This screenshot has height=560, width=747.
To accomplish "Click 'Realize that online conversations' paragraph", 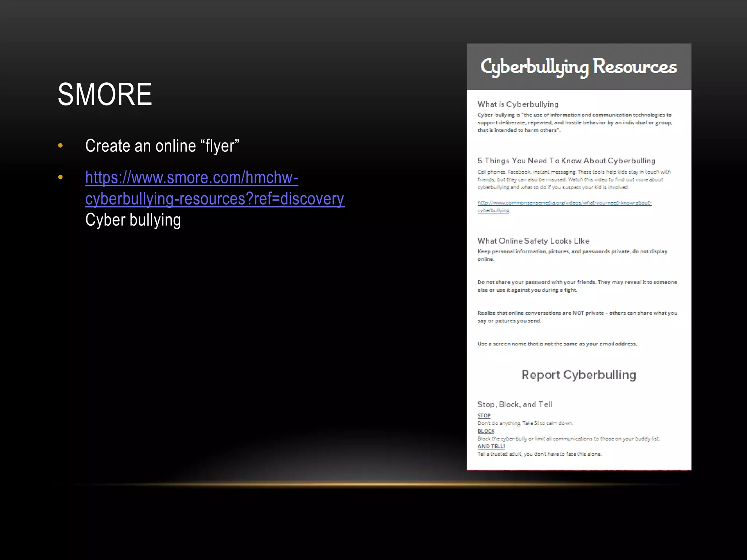I will (577, 317).
